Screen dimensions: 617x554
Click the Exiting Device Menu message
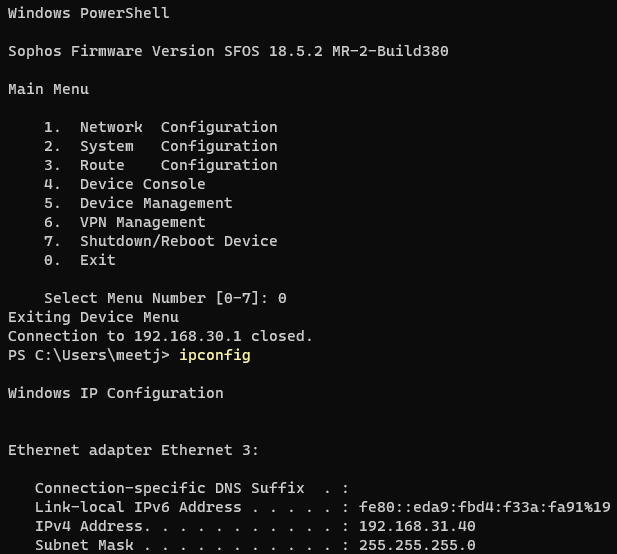93,317
